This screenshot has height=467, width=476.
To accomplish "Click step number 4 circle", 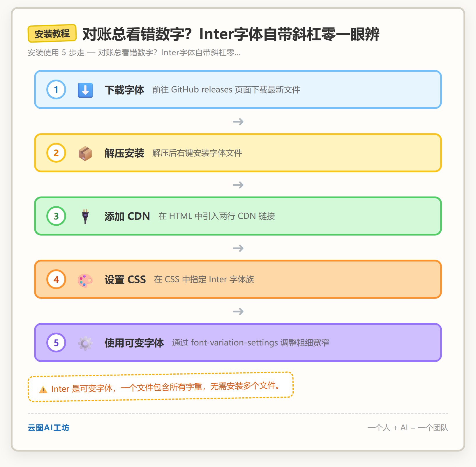I will point(56,279).
